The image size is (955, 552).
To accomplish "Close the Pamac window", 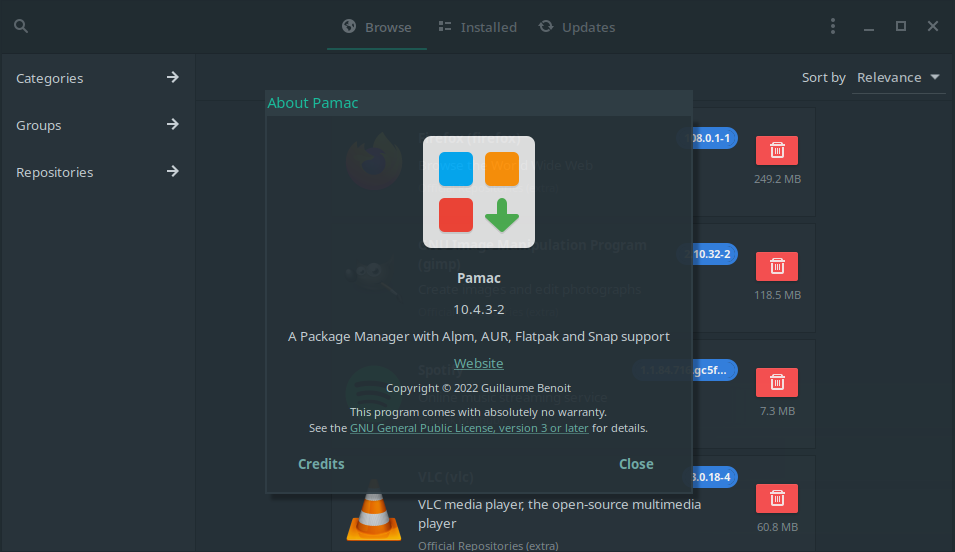I will 932,26.
